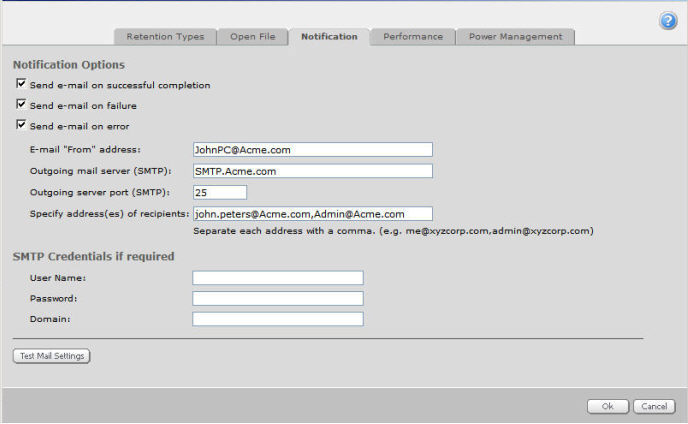Click the Domain text field
The image size is (688, 424).
[x=277, y=320]
